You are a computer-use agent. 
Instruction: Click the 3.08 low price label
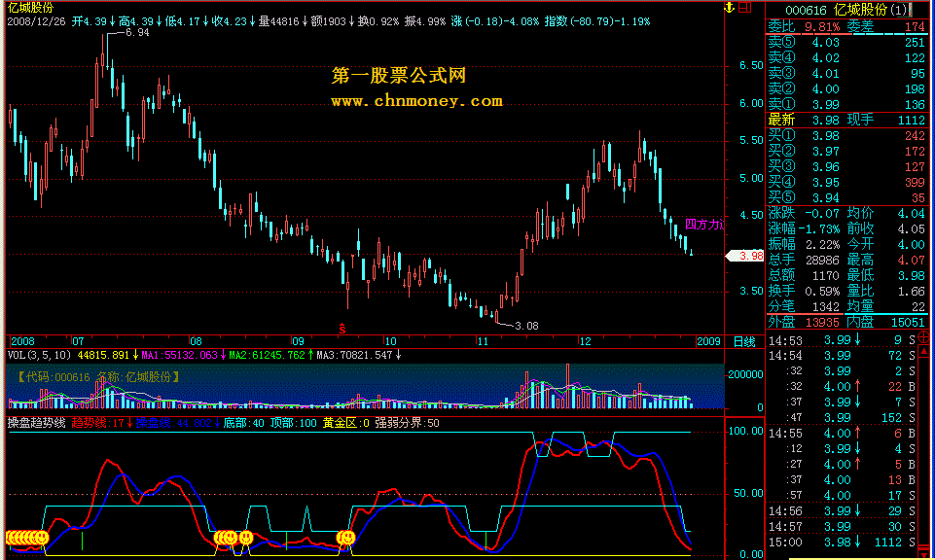click(526, 326)
